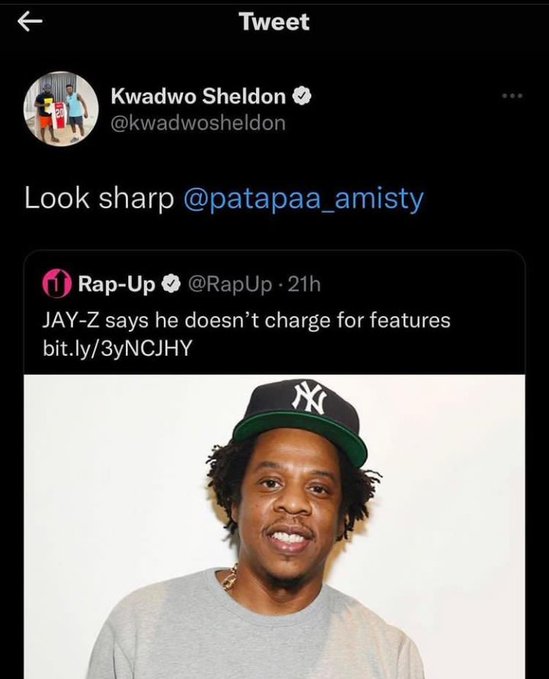Follow the bit.ly/3yNCJHY link
Image resolution: width=549 pixels, height=679 pixels.
(117, 349)
